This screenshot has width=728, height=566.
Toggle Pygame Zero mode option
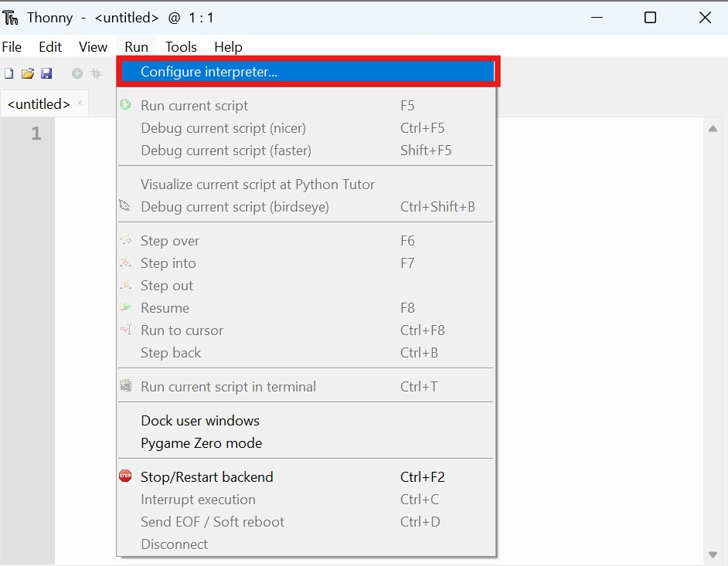tap(307, 443)
